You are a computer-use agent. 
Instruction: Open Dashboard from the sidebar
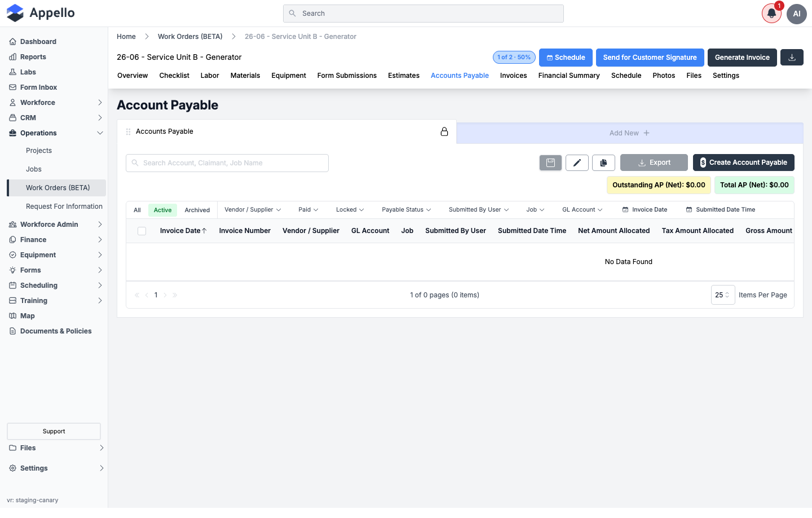(x=38, y=42)
